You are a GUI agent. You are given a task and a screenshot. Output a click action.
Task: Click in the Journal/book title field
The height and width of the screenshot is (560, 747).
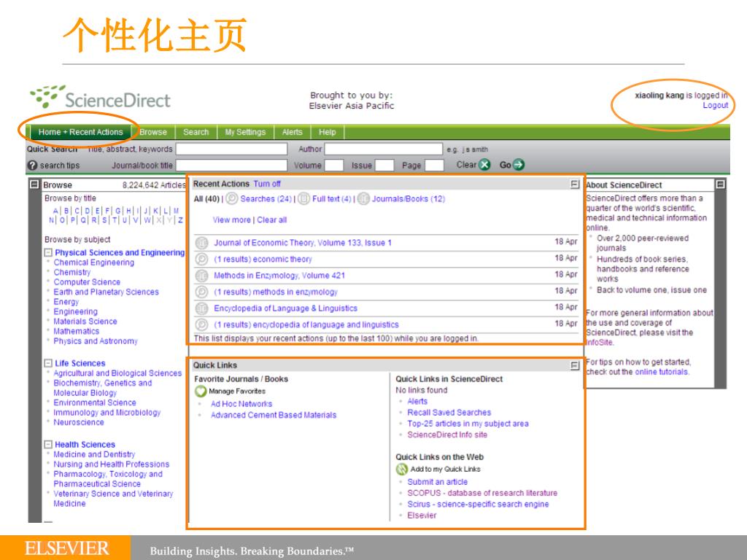click(231, 166)
